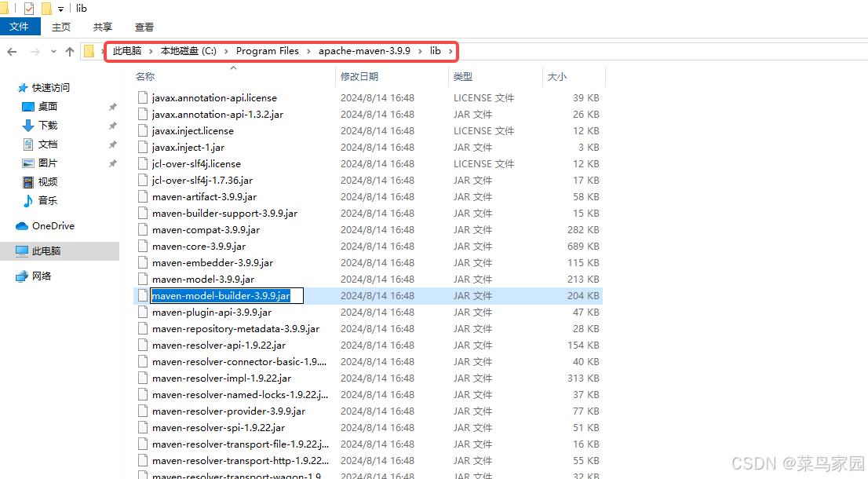Image resolution: width=868 pixels, height=479 pixels.
Task: Select maven-core-3.9.9.jar file
Action: (199, 247)
